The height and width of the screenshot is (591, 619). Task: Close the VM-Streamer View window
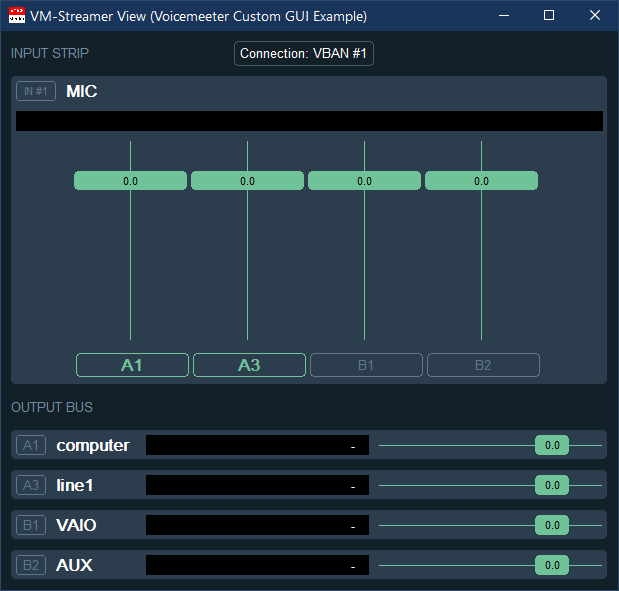tap(595, 16)
